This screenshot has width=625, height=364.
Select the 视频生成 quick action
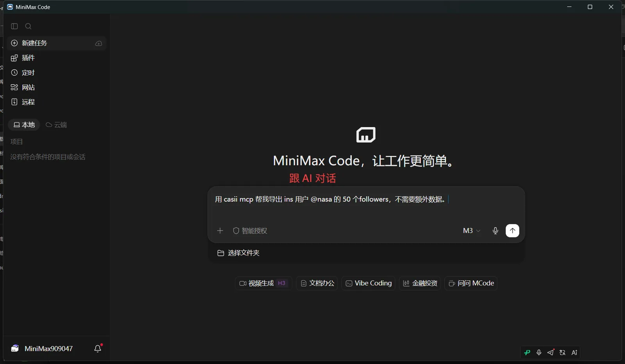tap(263, 283)
